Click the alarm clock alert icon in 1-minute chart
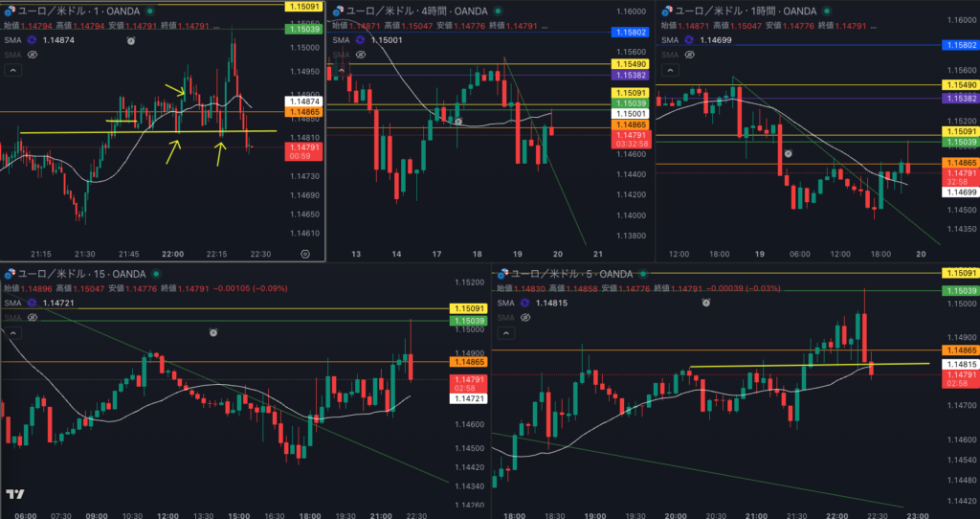The height and width of the screenshot is (519, 980). pos(130,40)
